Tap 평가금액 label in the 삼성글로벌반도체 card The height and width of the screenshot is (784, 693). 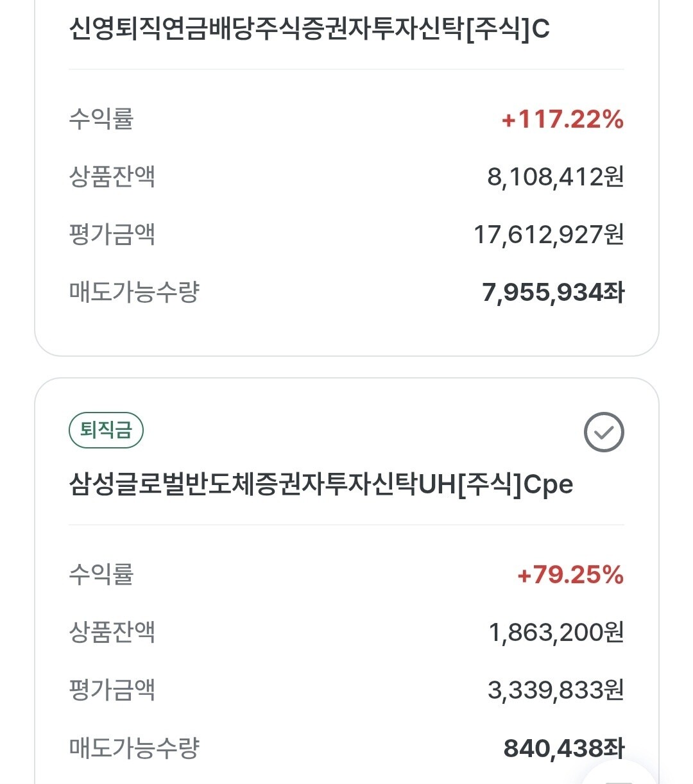click(x=112, y=690)
